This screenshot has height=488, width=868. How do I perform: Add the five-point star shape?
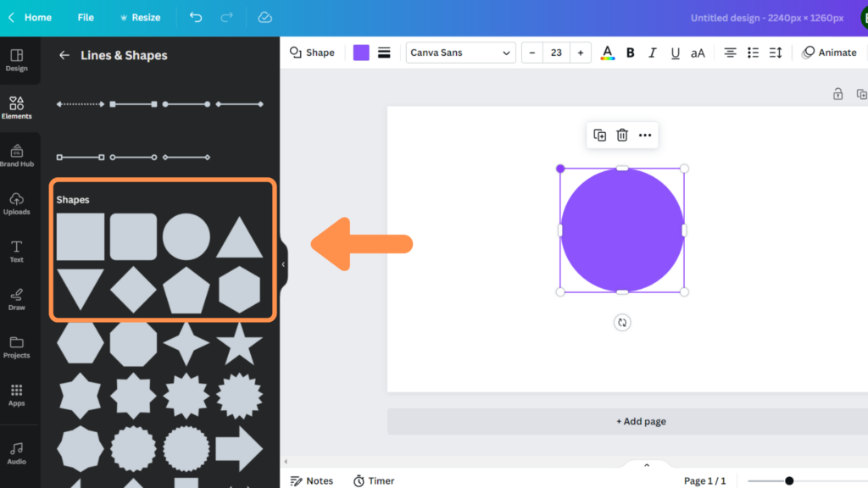tap(239, 343)
